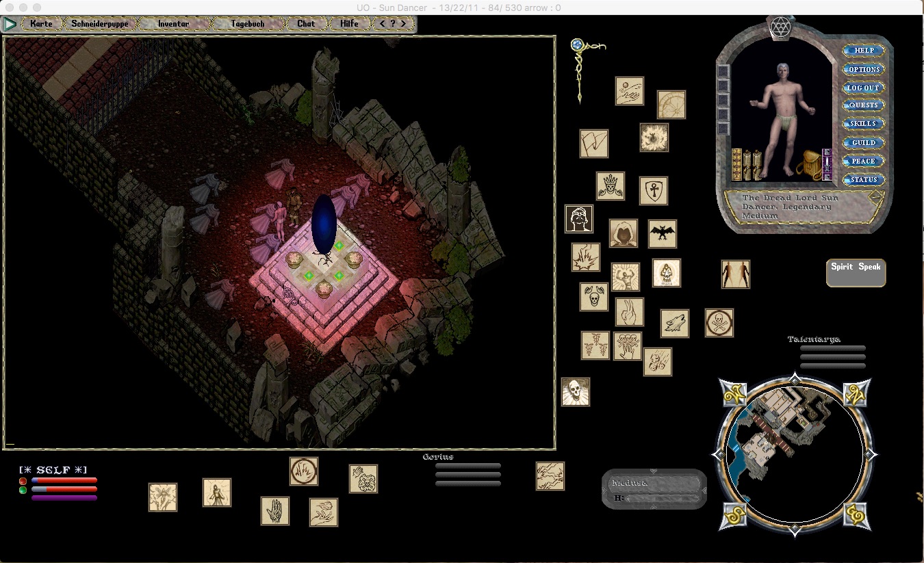924x563 pixels.
Task: Cast the skull with raised hands icon
Action: point(594,298)
